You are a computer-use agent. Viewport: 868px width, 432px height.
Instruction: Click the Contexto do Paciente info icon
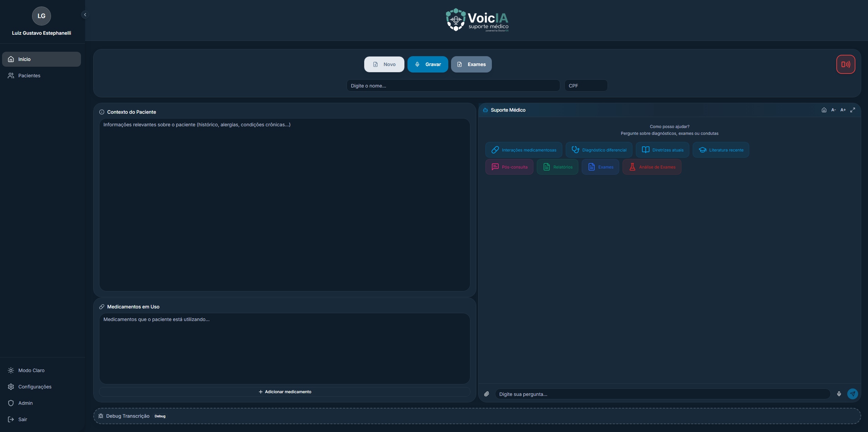click(102, 112)
